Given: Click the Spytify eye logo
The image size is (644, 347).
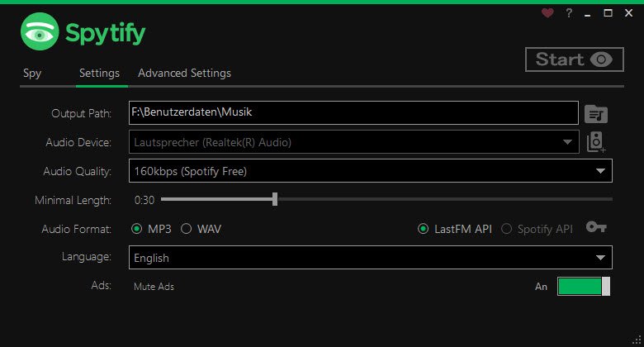Looking at the screenshot, I should [40, 32].
